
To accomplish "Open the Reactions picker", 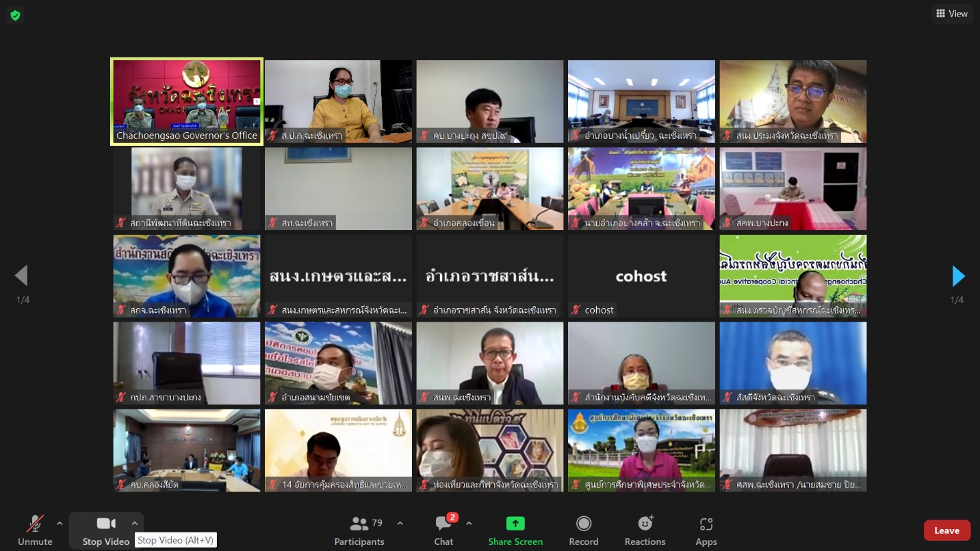I will (645, 531).
